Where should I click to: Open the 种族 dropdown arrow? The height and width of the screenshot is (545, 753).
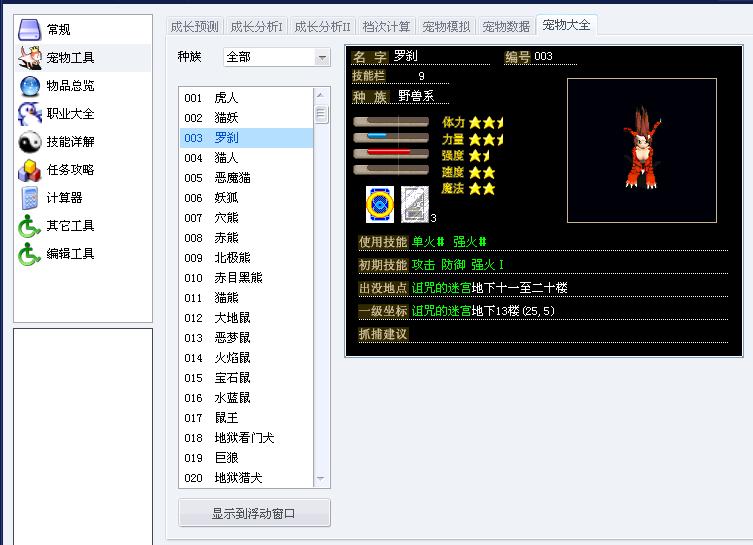[x=321, y=58]
